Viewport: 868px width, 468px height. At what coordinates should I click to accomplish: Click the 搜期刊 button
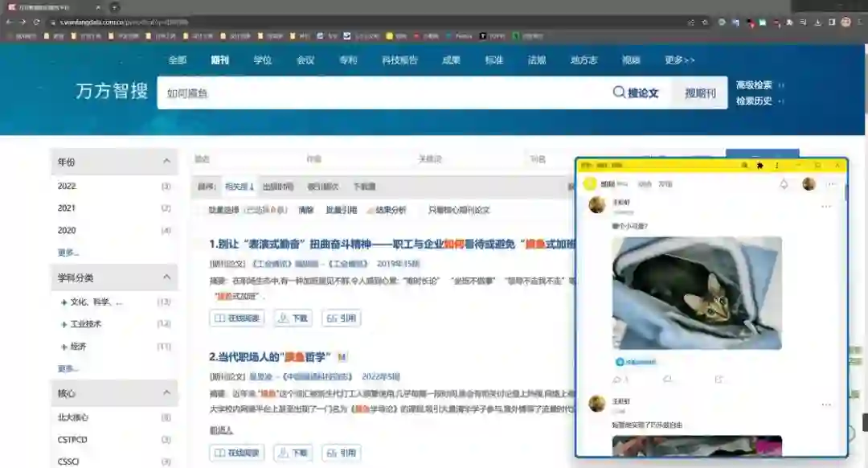700,92
